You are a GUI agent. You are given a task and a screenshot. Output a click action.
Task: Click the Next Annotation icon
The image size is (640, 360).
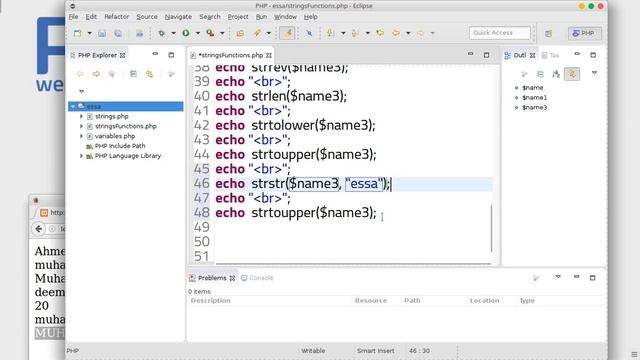(x=331, y=33)
